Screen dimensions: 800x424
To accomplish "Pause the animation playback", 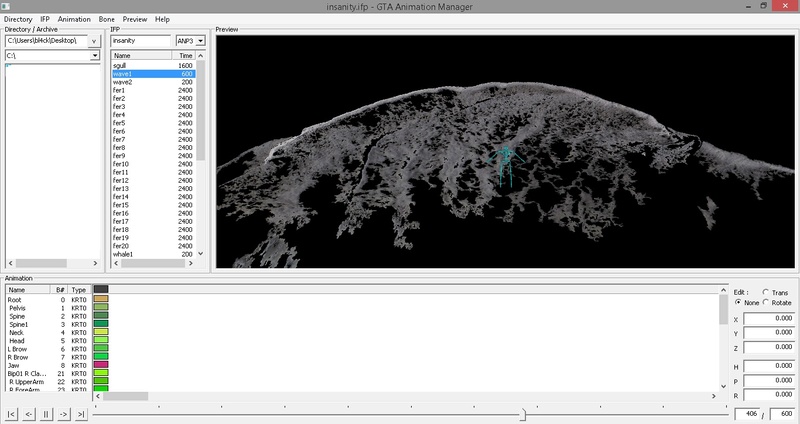I will (x=46, y=414).
